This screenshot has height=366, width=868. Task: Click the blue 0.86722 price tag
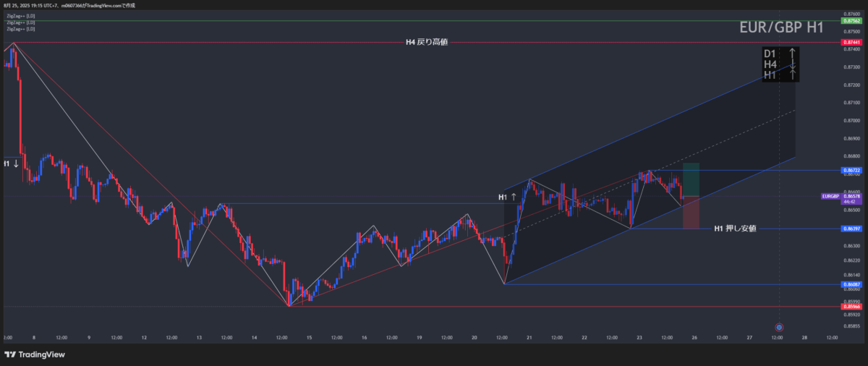tap(851, 170)
